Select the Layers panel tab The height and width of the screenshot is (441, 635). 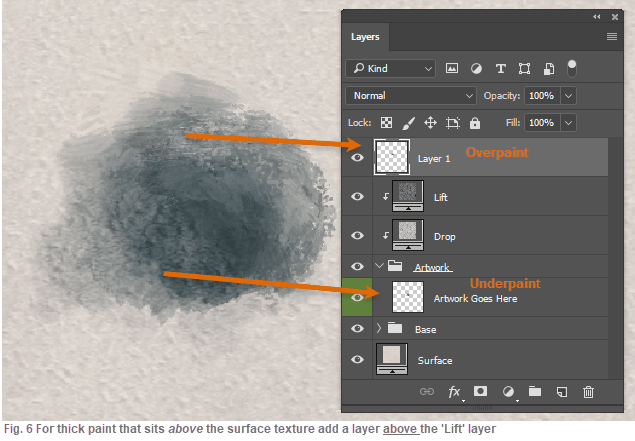(365, 37)
